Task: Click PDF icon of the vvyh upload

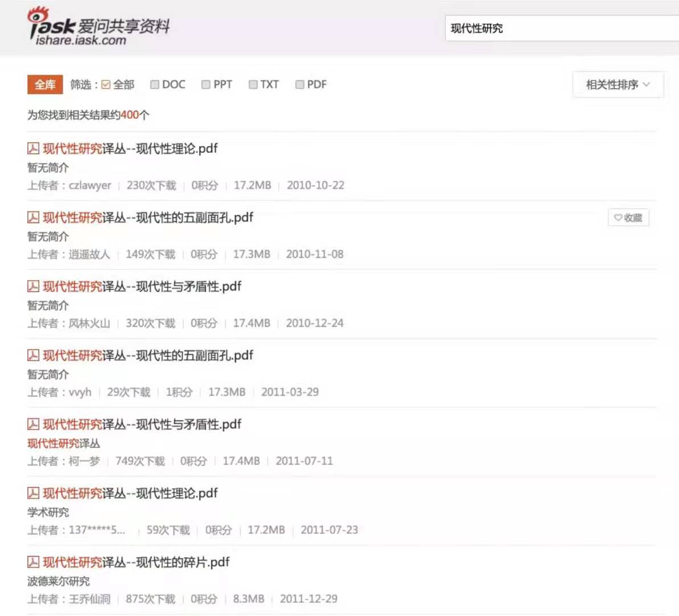Action: [x=33, y=355]
